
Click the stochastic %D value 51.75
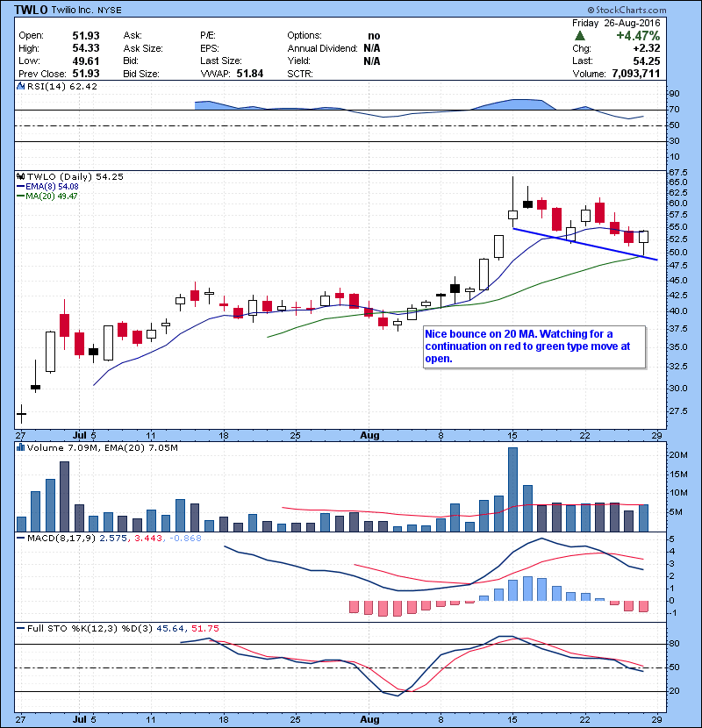tap(204, 628)
